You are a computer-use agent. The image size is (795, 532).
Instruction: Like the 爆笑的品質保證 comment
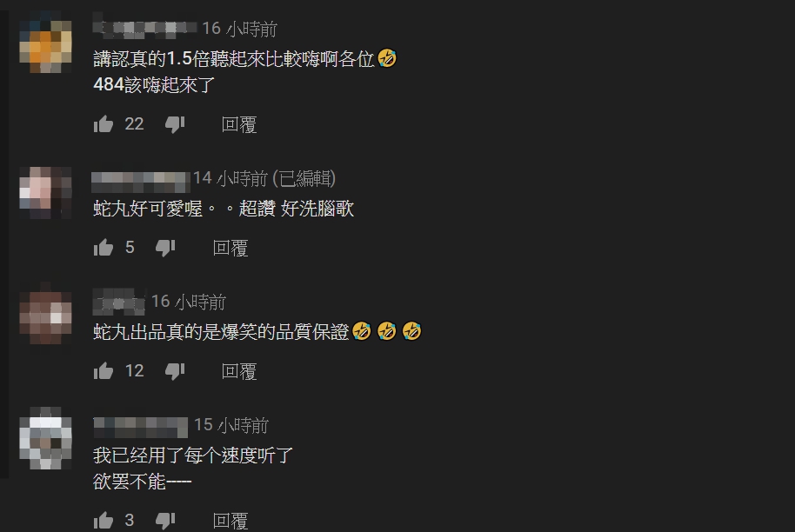tap(104, 371)
